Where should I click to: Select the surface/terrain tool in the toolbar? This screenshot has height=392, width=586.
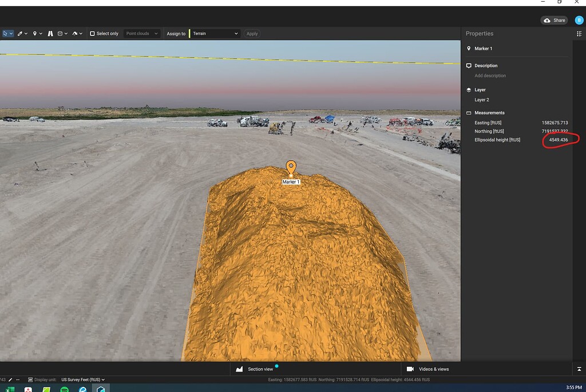[75, 33]
